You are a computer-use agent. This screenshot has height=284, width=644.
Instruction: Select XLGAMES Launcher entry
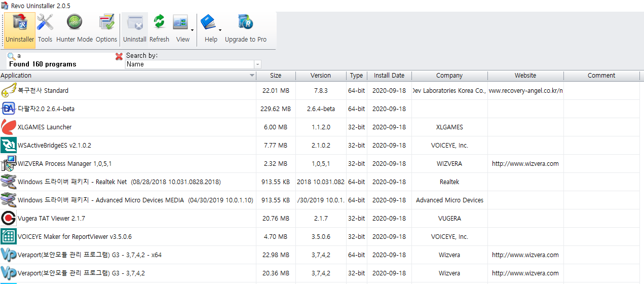[x=45, y=127]
